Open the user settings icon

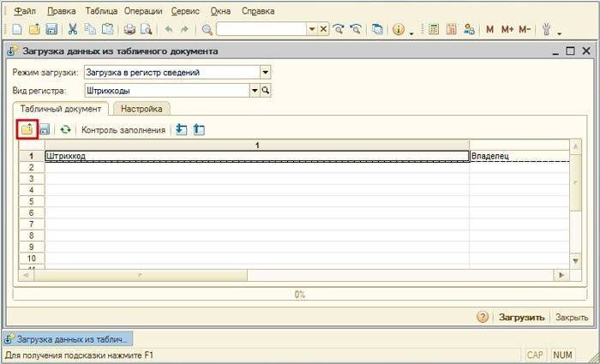tap(469, 30)
